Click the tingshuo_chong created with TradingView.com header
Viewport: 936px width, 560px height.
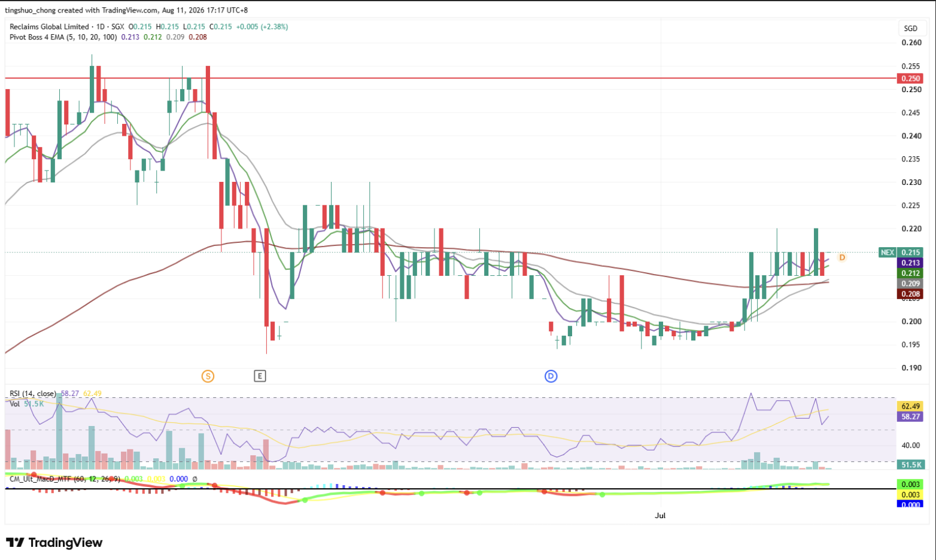coord(82,10)
